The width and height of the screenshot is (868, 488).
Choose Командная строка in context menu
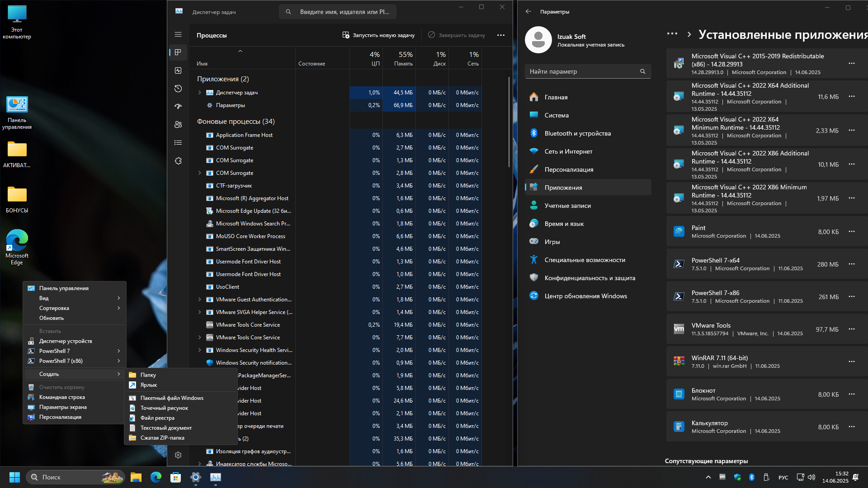tap(75, 397)
